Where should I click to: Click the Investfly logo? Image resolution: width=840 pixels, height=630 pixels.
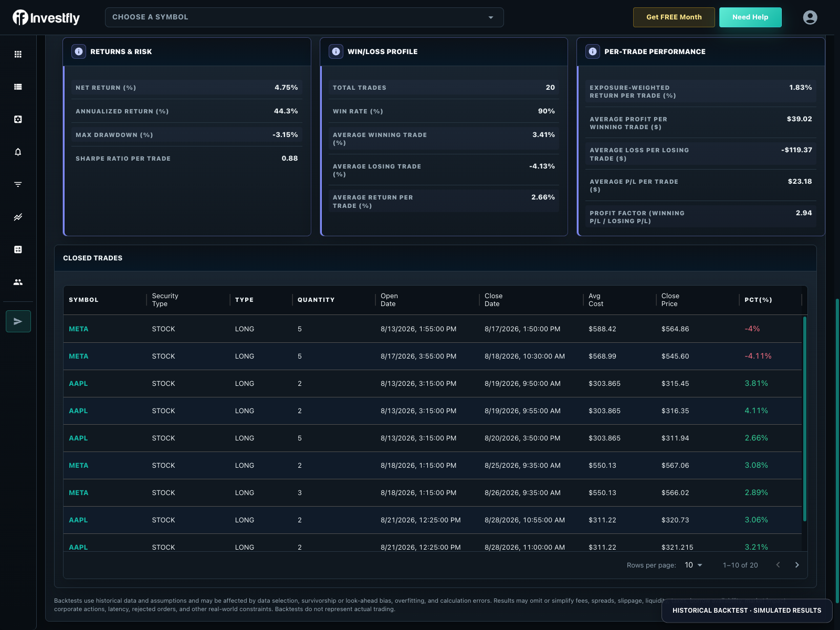point(46,18)
